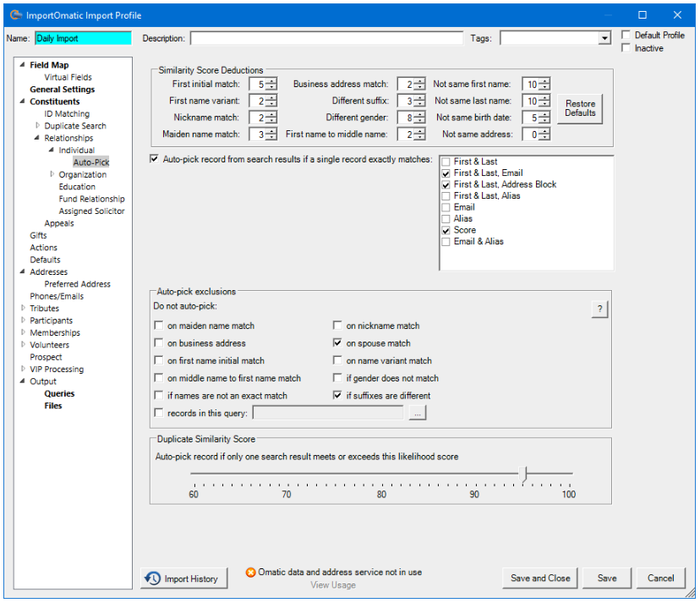Collapse the Constituents tree node

(22, 101)
